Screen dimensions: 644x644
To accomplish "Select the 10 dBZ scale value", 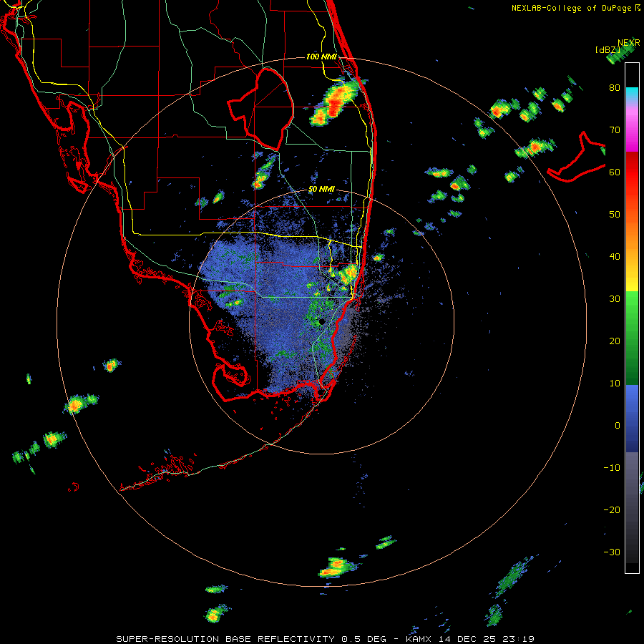I will click(x=615, y=384).
